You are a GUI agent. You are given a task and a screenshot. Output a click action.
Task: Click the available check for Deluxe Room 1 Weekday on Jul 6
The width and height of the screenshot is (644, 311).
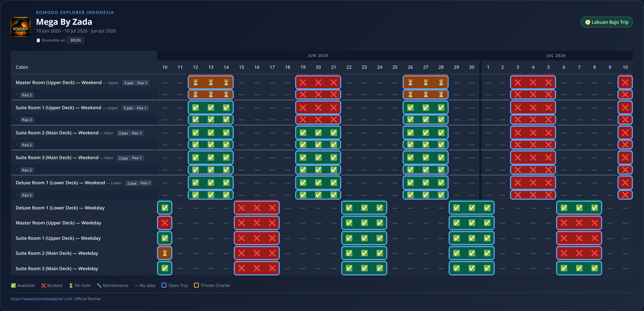click(x=564, y=208)
